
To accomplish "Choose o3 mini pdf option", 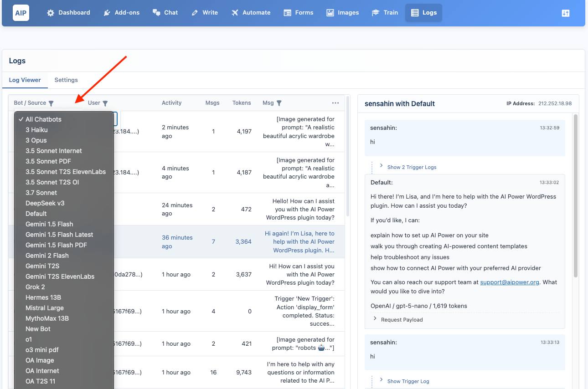I will (x=64, y=350).
